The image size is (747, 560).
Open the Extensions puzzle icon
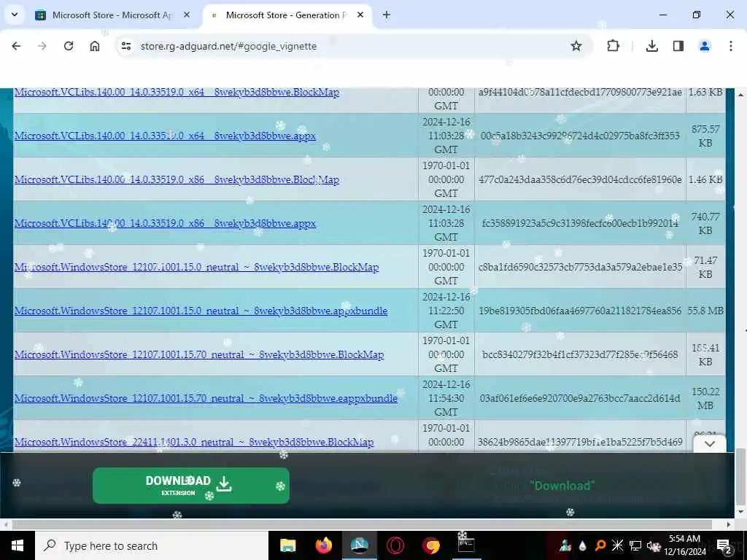click(613, 46)
